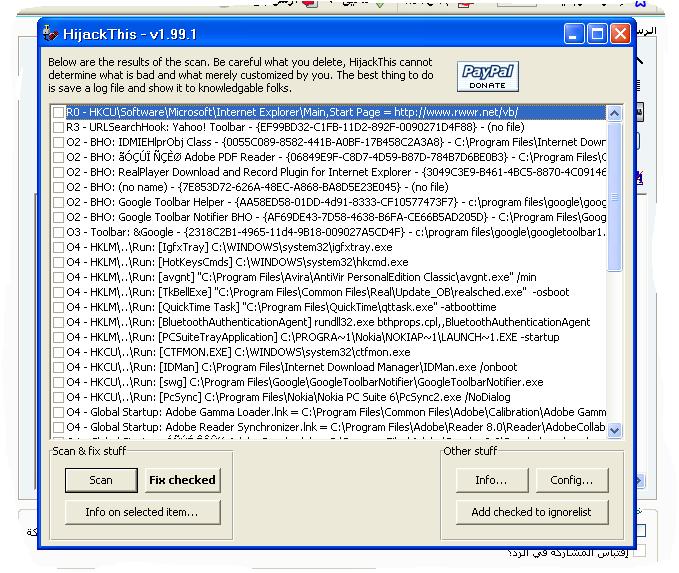The width and height of the screenshot is (679, 573).
Task: Click the Fix checked button
Action: pos(182,480)
